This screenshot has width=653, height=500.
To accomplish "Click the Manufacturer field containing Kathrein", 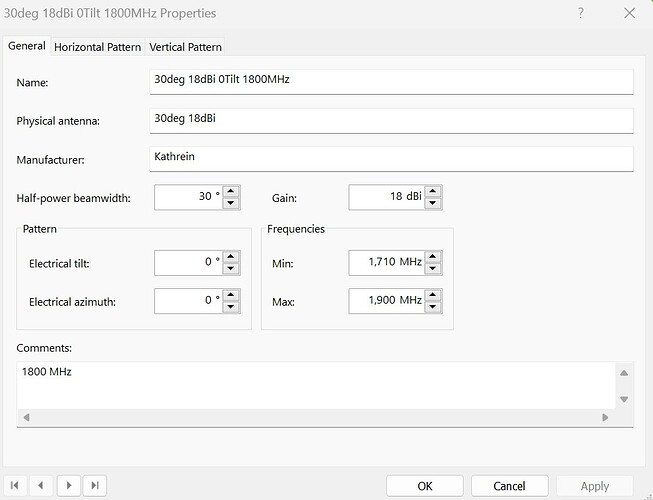I will click(391, 159).
